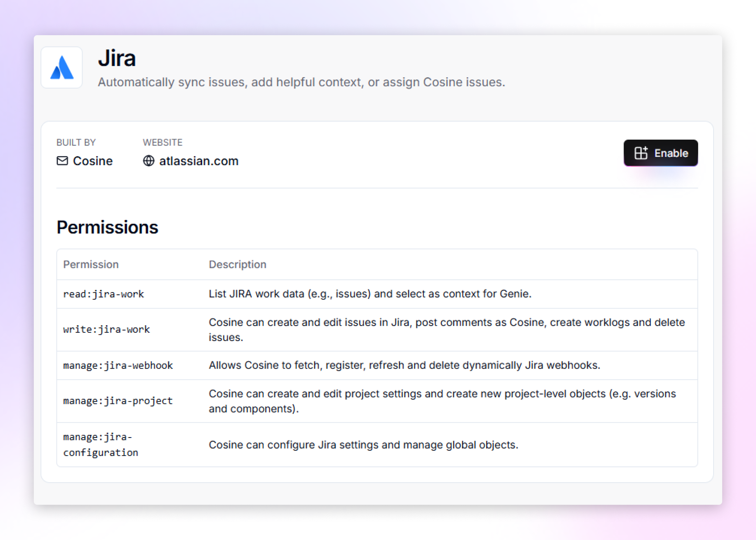Click the blue triangle app thumbnail
Viewport: 756px width, 540px height.
point(61,68)
